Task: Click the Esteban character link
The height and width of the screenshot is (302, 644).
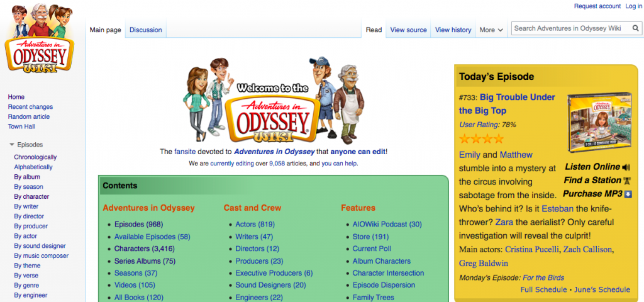Action: click(x=557, y=209)
